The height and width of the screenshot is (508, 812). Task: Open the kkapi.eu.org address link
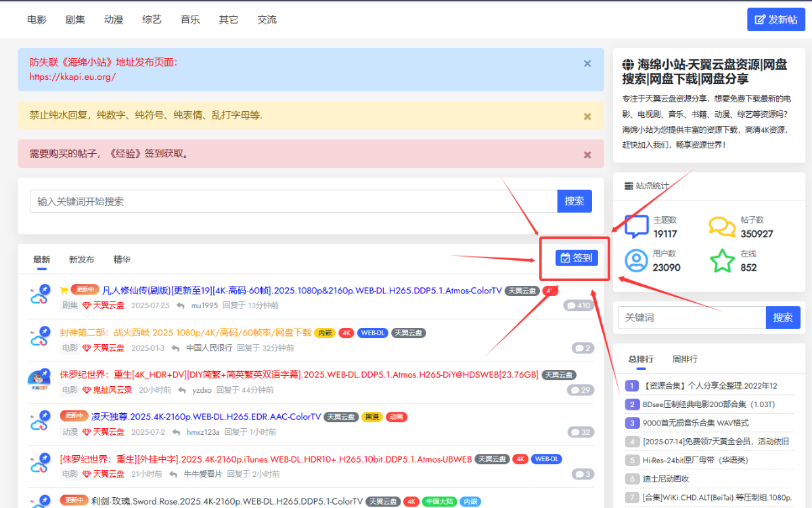(x=72, y=77)
